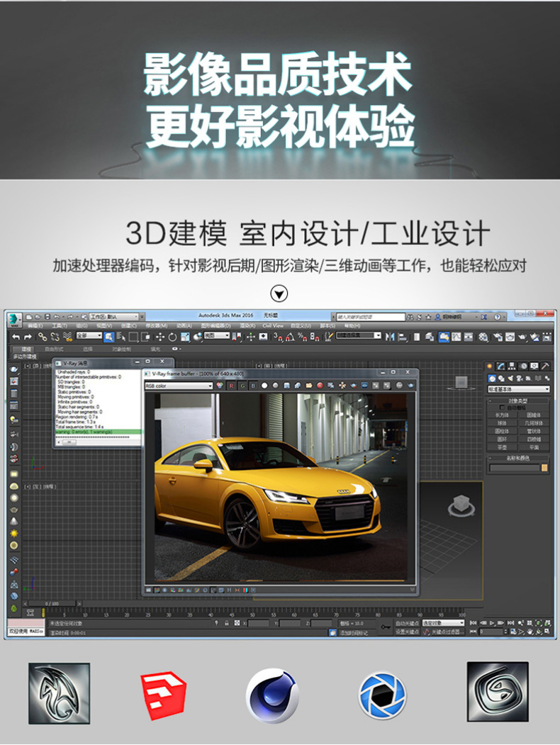Click the object color swatch under 名称和颜色
The width and height of the screenshot is (560, 745).
pos(544,468)
